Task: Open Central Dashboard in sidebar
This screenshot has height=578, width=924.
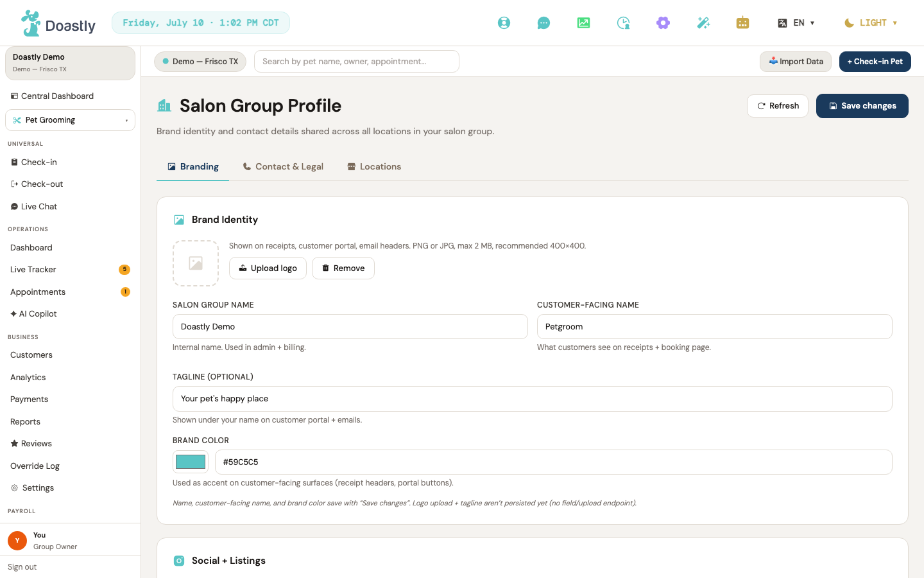Action: [70, 96]
